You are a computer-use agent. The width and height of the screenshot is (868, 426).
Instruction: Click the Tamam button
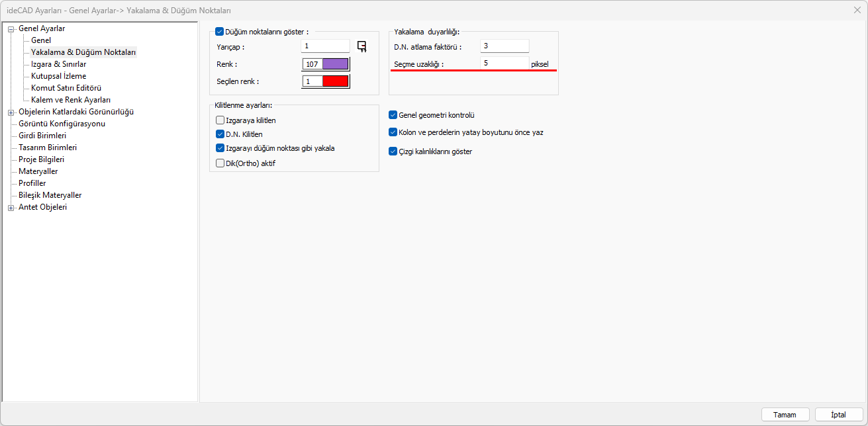tap(785, 415)
